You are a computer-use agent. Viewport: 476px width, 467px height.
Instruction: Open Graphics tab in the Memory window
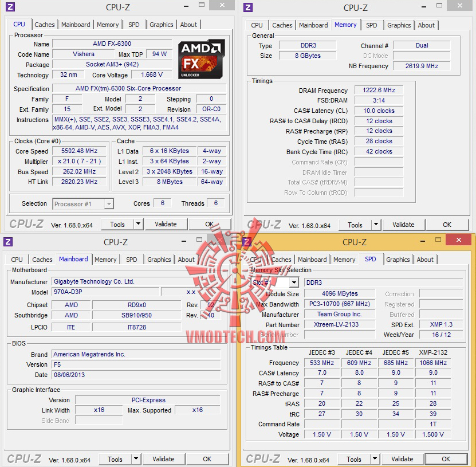pyautogui.click(x=399, y=25)
